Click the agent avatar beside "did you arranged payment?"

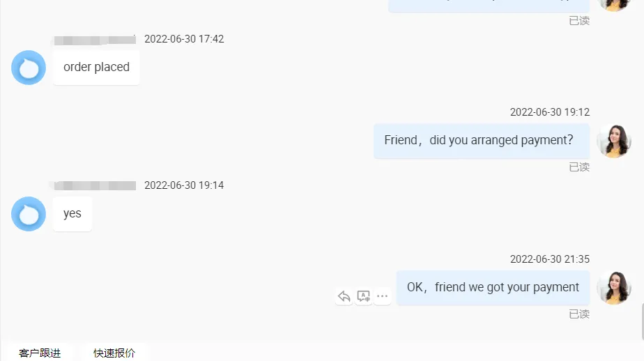(613, 141)
